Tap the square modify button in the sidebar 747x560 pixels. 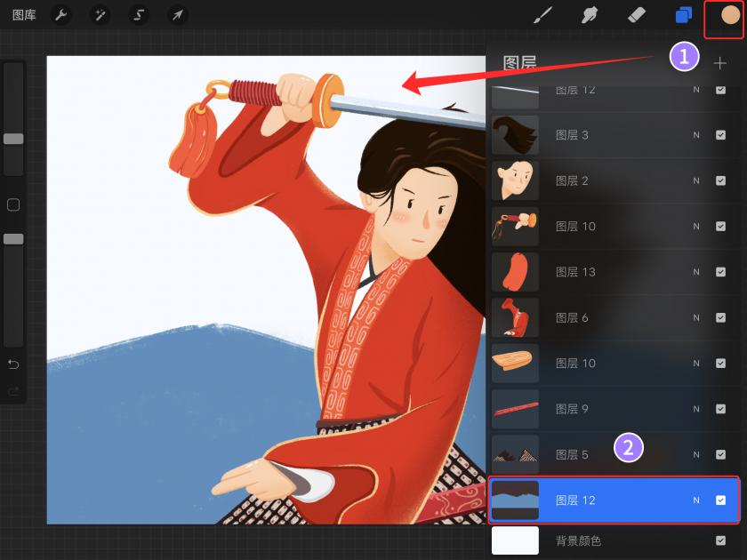point(13,204)
